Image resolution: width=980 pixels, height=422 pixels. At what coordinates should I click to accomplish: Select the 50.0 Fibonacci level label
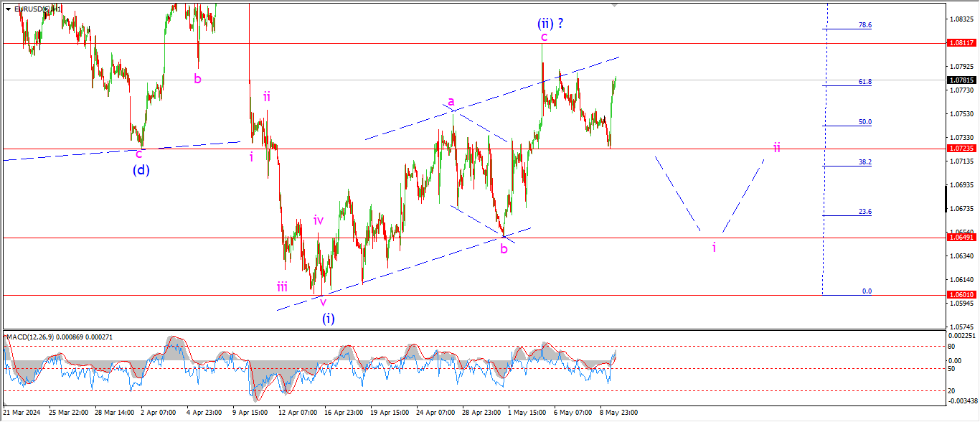click(x=864, y=122)
